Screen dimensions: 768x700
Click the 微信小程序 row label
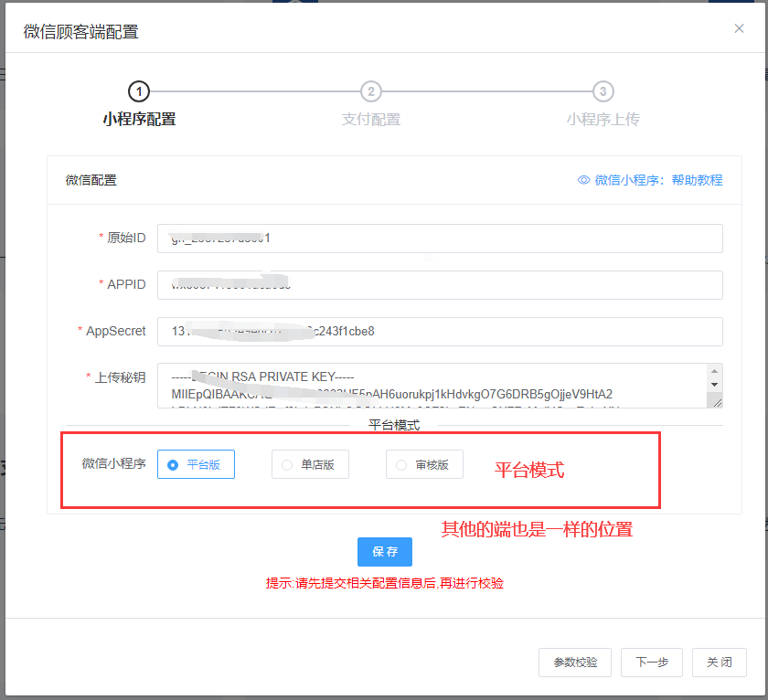tap(113, 463)
